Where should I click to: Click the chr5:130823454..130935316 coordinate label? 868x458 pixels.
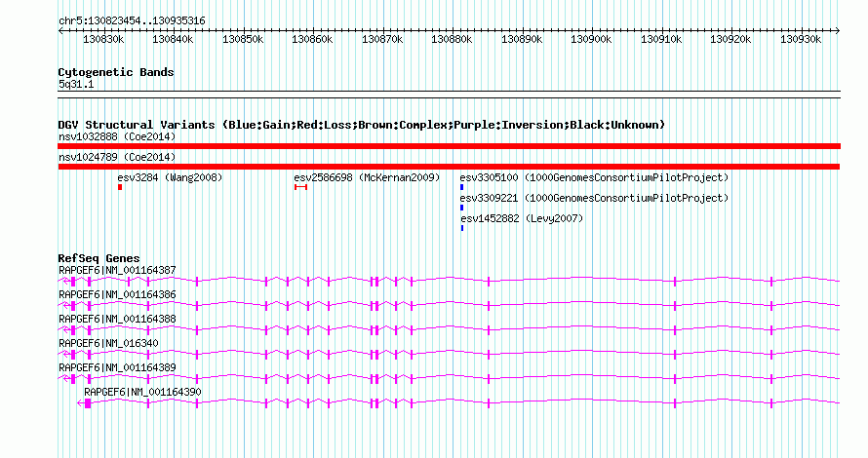pyautogui.click(x=132, y=21)
